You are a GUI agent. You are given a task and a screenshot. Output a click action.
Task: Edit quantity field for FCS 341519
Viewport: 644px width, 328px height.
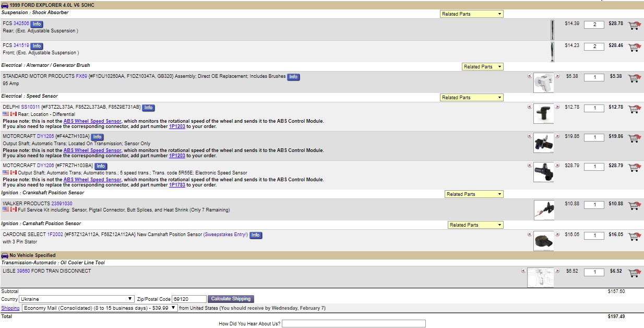594,46
